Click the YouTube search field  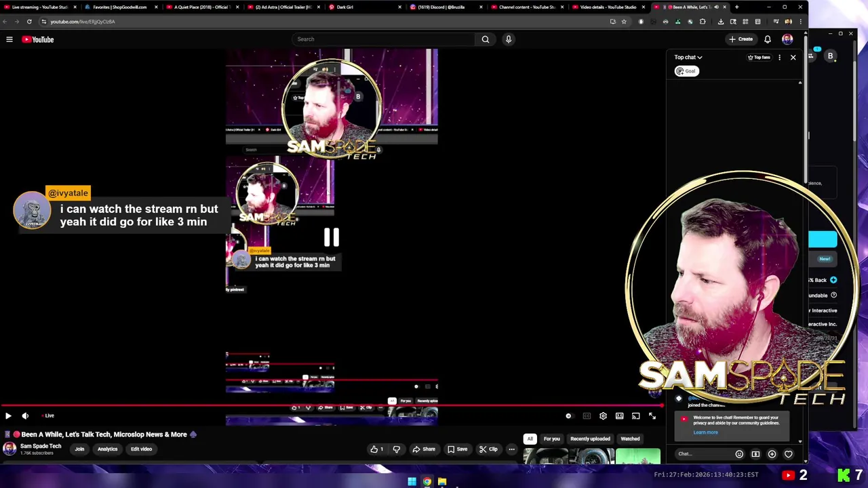tap(383, 39)
